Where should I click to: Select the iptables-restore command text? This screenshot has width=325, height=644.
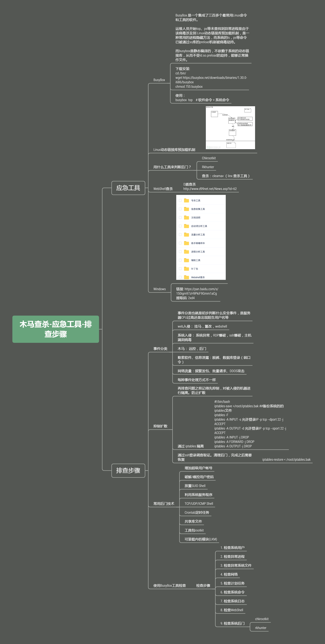pos(286,459)
